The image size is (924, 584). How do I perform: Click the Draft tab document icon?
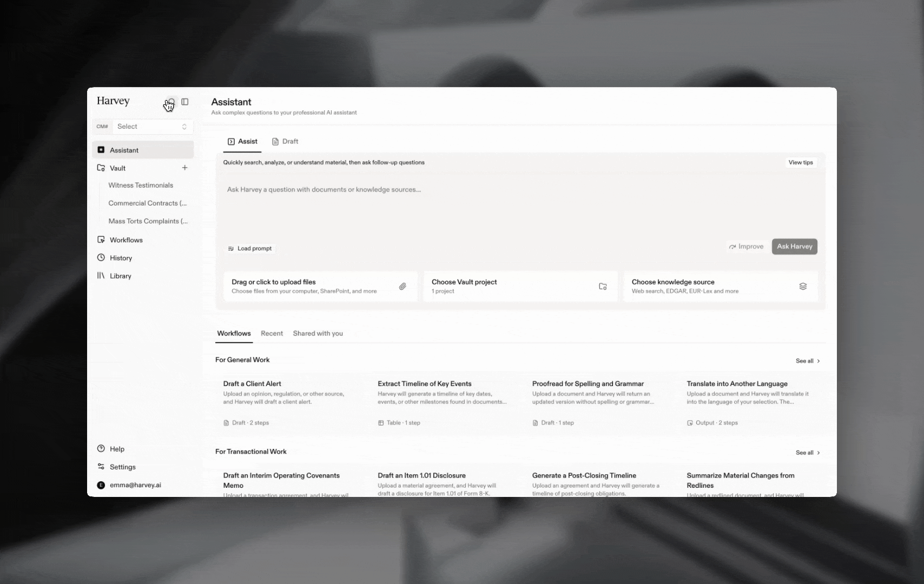point(275,142)
